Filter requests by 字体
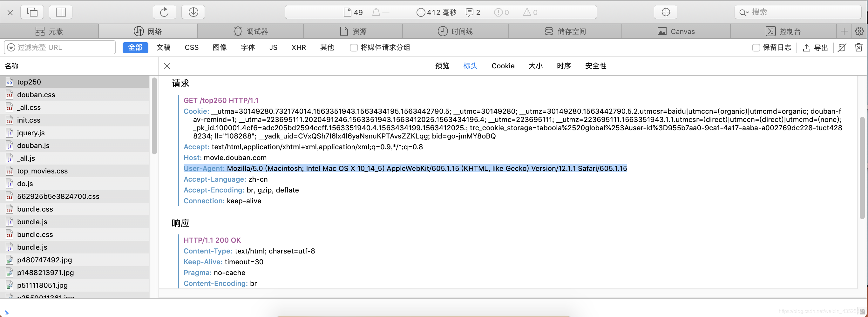Viewport: 868px width, 317px height. 248,48
